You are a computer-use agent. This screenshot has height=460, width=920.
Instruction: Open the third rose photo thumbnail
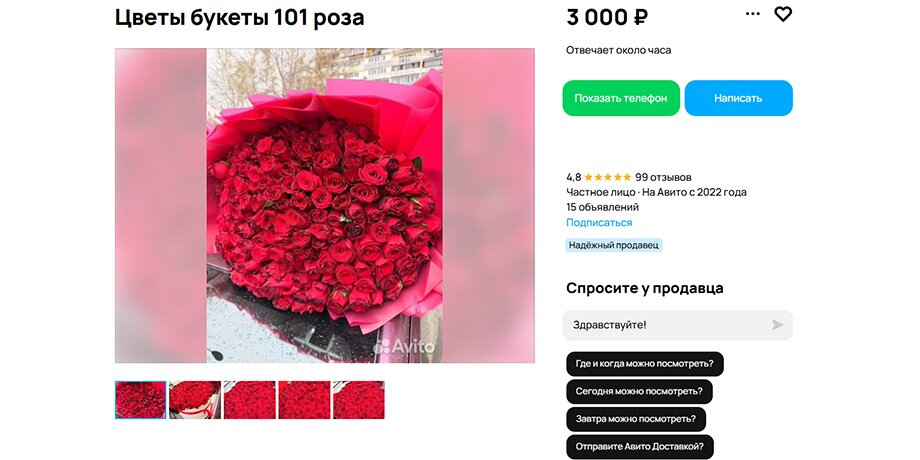249,400
